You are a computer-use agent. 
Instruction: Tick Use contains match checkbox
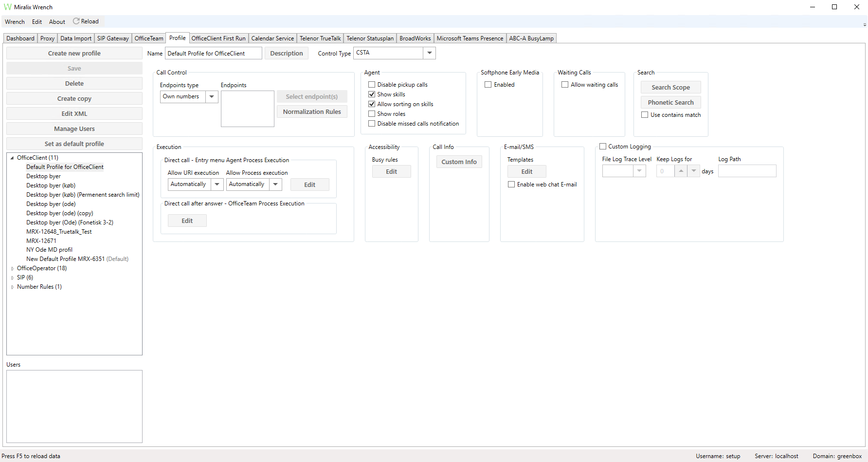coord(645,115)
